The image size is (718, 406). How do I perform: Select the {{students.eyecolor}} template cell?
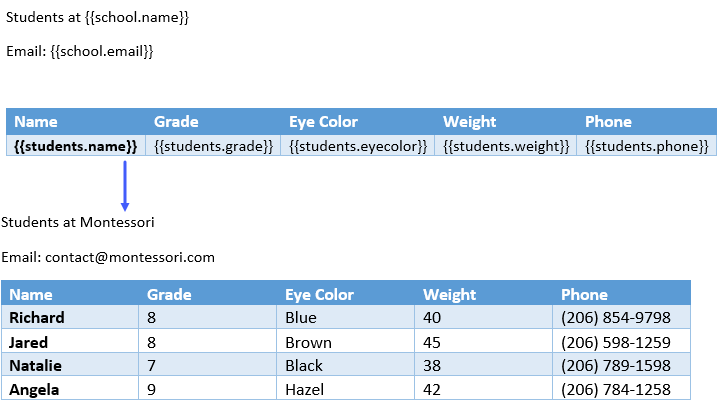[x=358, y=146]
